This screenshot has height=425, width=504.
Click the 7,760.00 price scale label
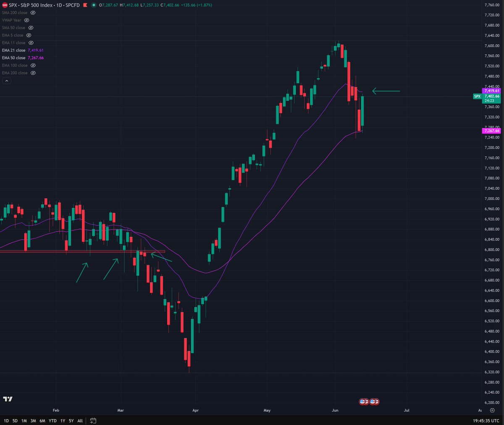click(492, 5)
